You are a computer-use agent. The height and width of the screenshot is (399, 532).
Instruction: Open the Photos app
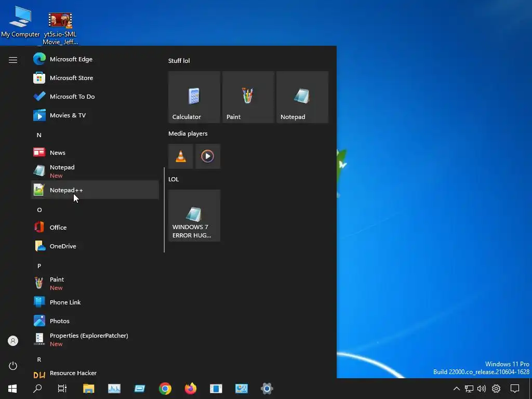pyautogui.click(x=95, y=321)
